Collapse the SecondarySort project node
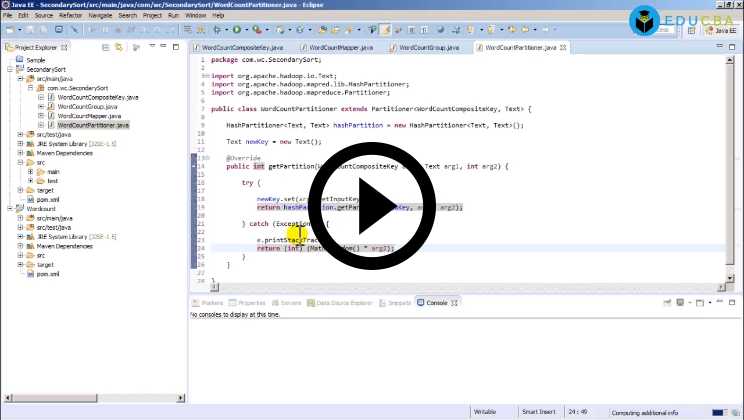 tap(10, 70)
